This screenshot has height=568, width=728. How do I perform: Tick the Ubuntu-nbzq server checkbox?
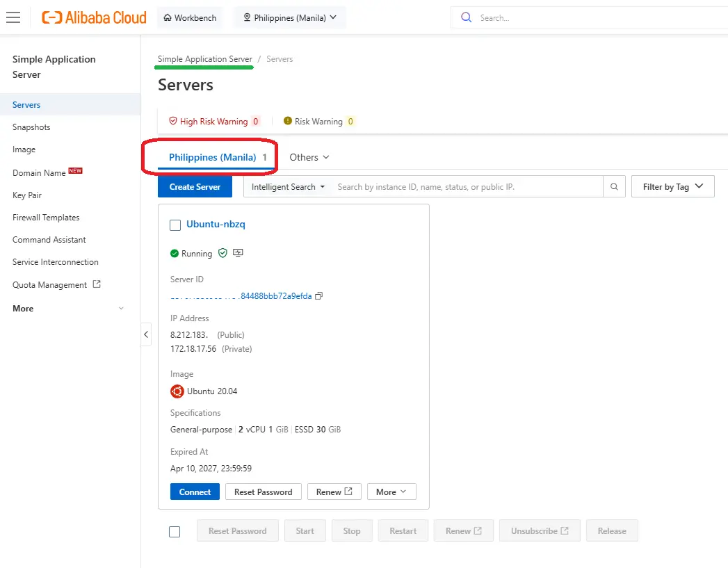point(175,225)
